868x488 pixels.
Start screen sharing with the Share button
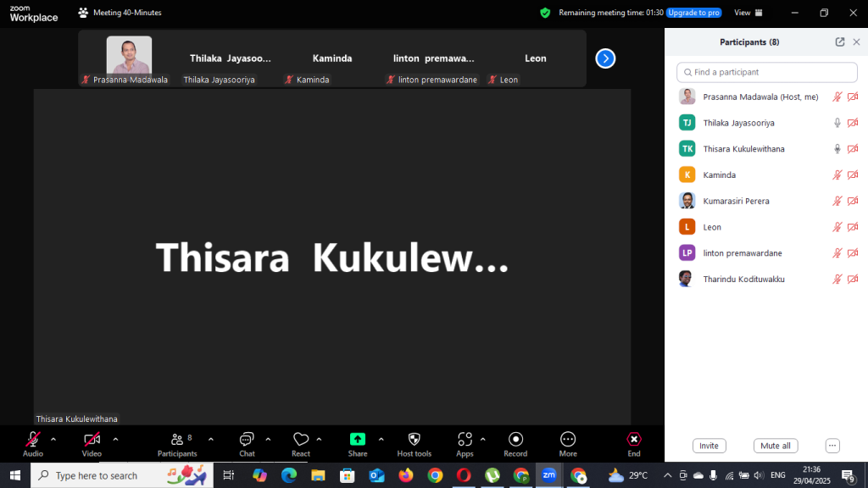pyautogui.click(x=358, y=444)
